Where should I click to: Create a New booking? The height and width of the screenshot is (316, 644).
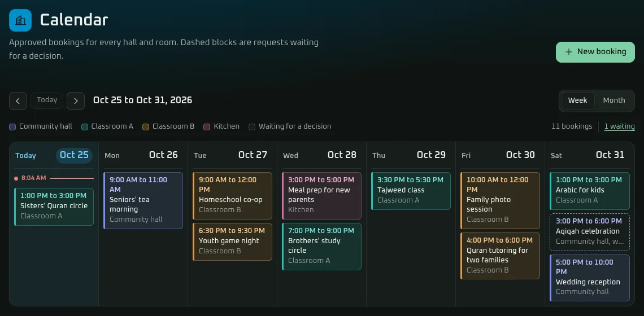click(x=595, y=52)
